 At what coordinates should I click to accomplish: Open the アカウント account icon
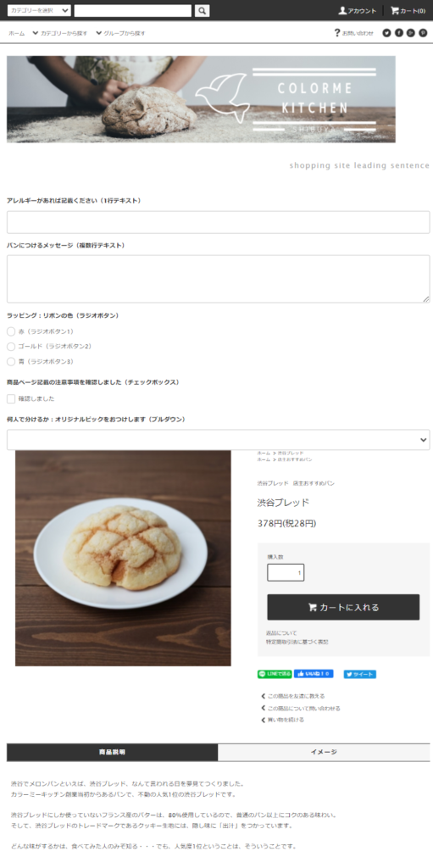tap(357, 10)
